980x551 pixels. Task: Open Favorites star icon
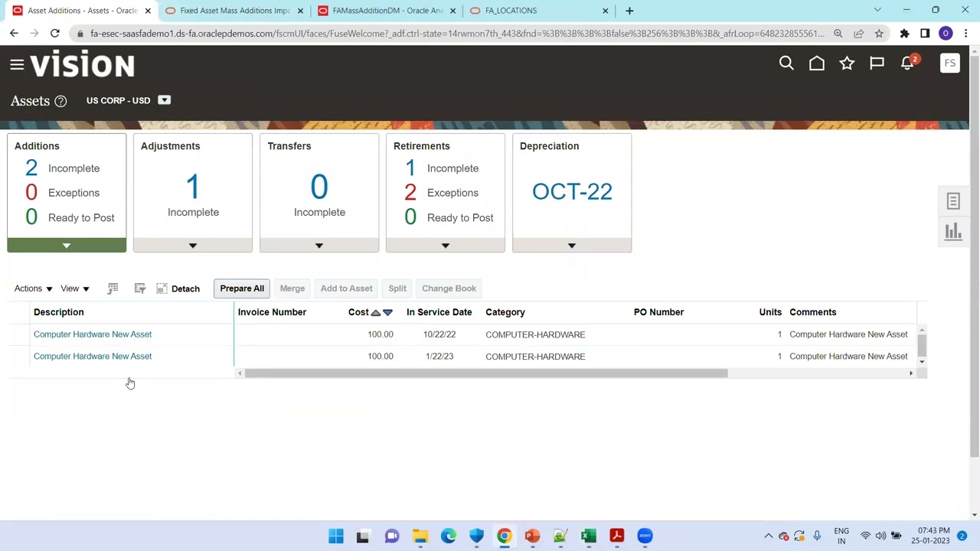(847, 64)
